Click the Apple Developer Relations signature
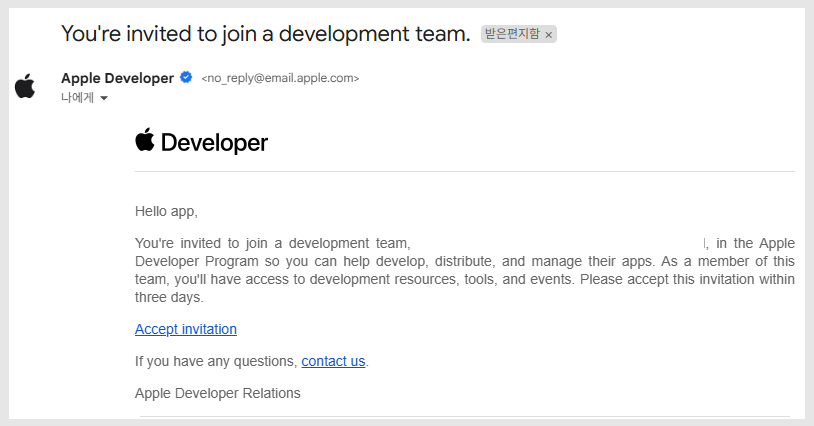Screen dimensions: 814x426 217,393
